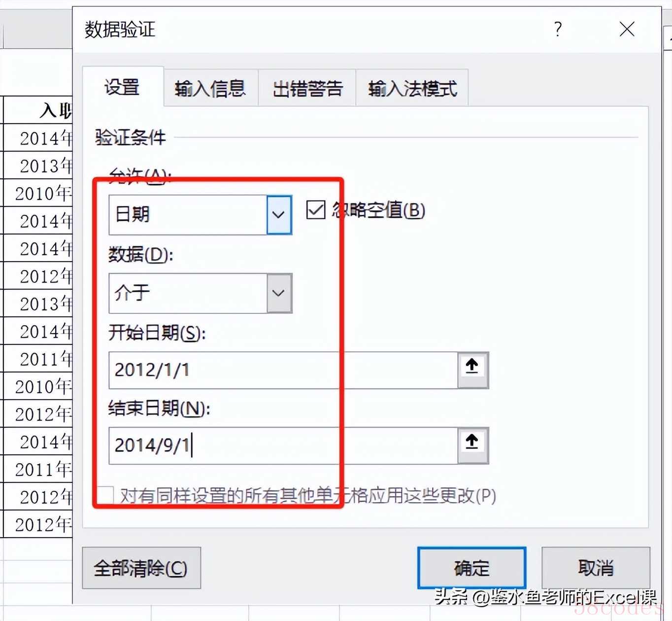Viewport: 672px width, 621px height.
Task: Click the start date field showing 2012/1/1
Action: 283,370
